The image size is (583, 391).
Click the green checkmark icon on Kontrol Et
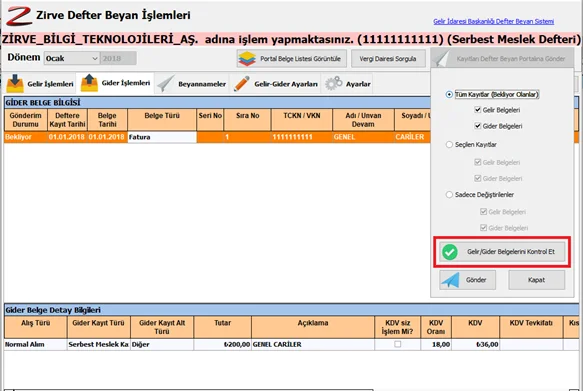click(x=450, y=252)
